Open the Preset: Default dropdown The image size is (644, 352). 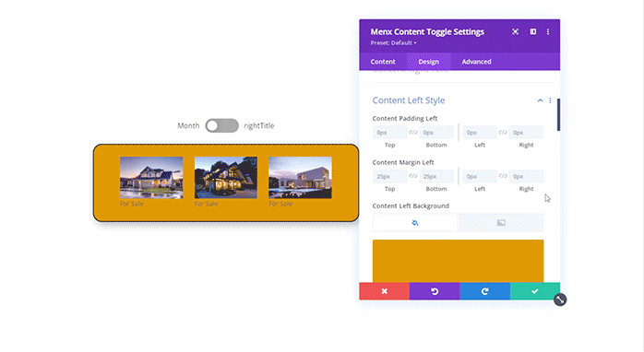point(393,42)
